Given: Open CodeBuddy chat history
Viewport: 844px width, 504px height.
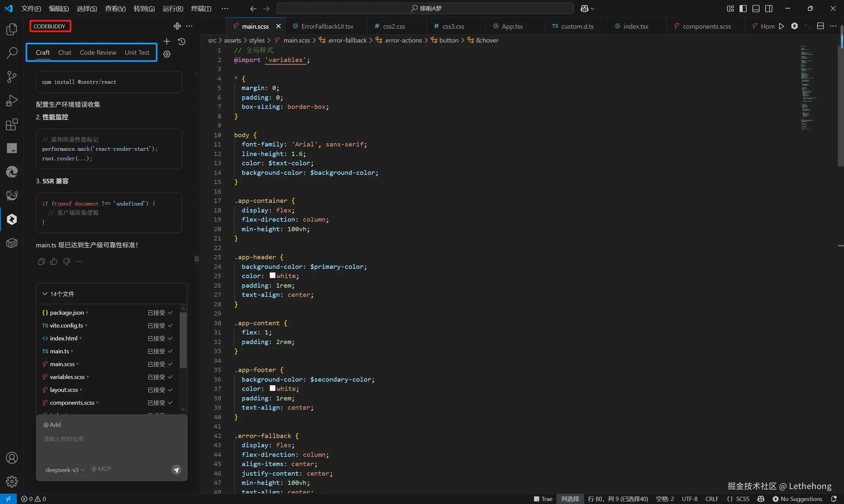Looking at the screenshot, I should (x=182, y=42).
